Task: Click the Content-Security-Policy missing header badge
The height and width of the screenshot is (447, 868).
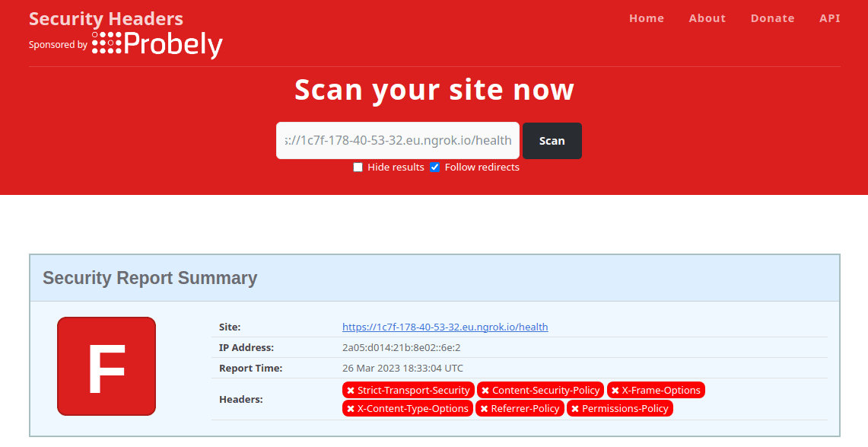Action: click(540, 390)
